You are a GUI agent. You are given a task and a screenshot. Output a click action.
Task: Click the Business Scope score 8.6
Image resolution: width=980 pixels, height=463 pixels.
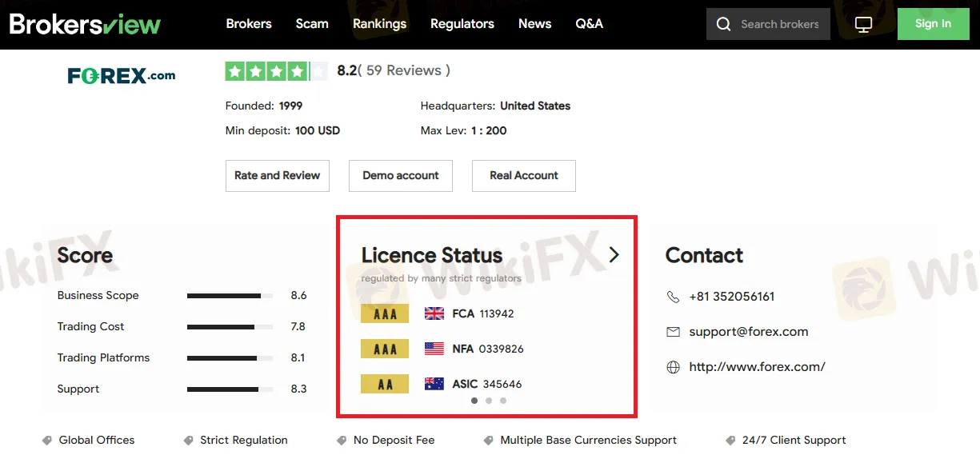pos(299,296)
